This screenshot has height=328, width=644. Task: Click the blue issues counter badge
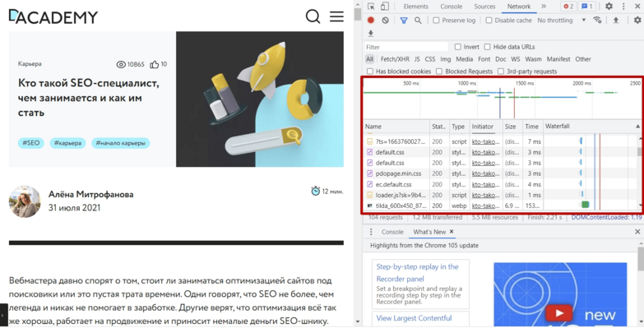click(587, 6)
